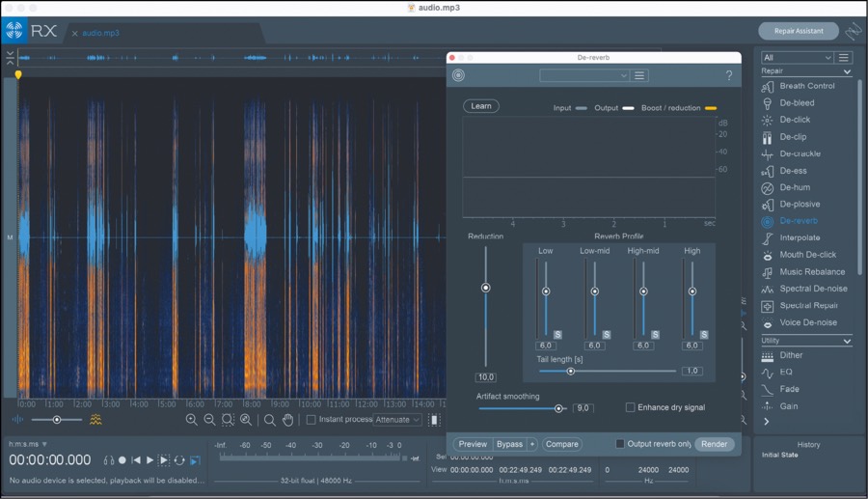
Task: Open the De-crackle module
Action: click(x=792, y=153)
